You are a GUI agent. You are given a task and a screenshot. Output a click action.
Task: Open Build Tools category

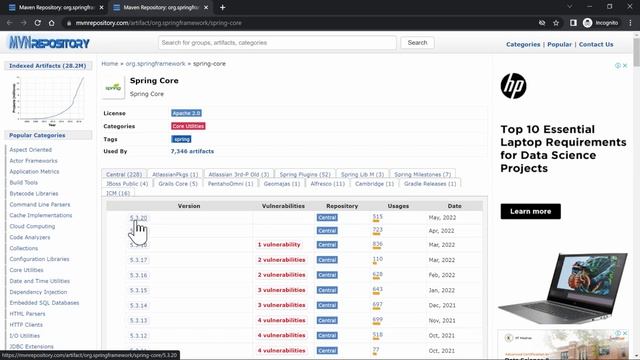click(x=24, y=182)
